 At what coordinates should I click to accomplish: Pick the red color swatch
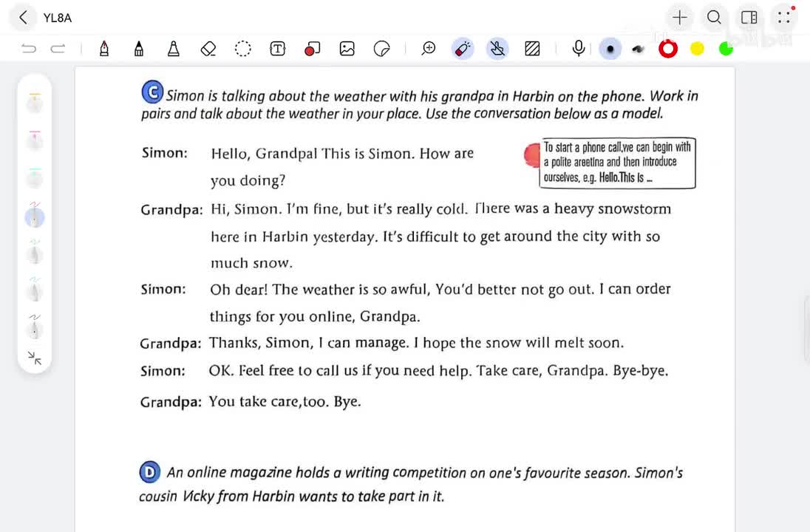tap(668, 49)
